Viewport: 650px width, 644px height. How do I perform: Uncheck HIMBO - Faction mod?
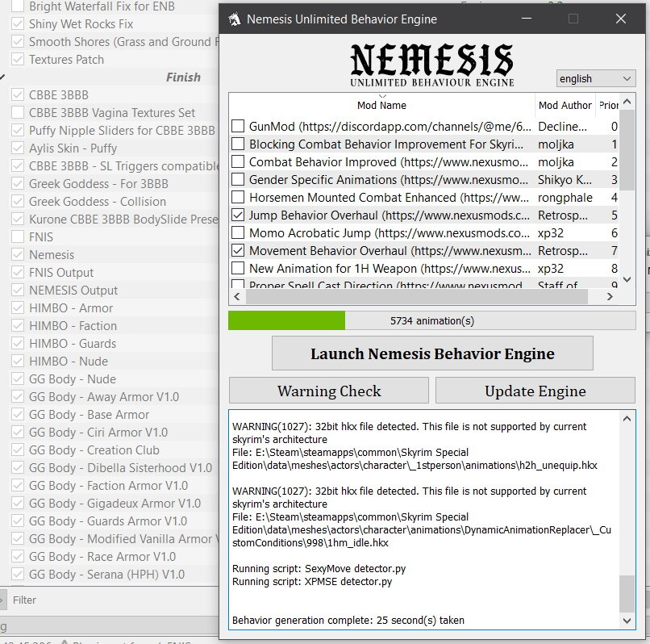coord(18,326)
